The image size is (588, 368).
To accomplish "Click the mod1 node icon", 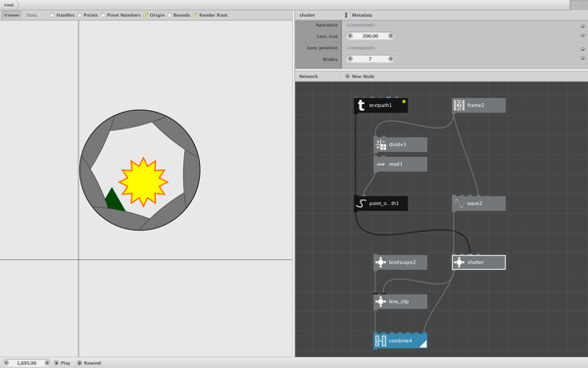I will (x=380, y=164).
